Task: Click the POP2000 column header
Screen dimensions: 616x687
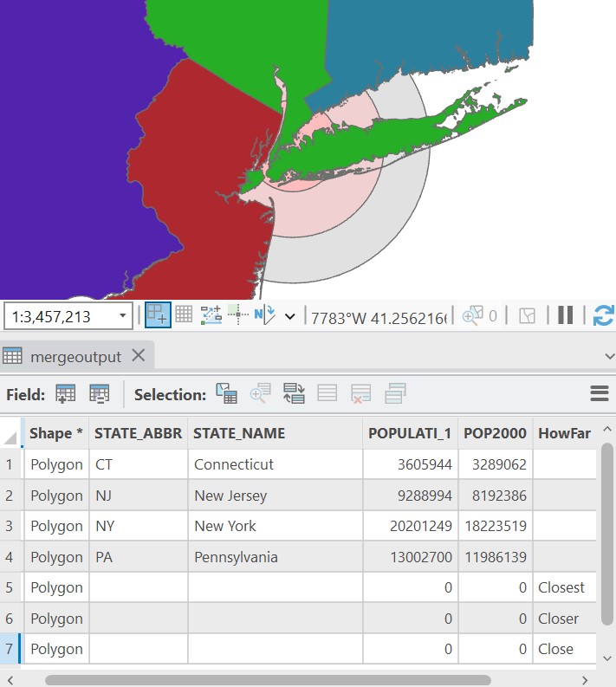Action: coord(494,433)
